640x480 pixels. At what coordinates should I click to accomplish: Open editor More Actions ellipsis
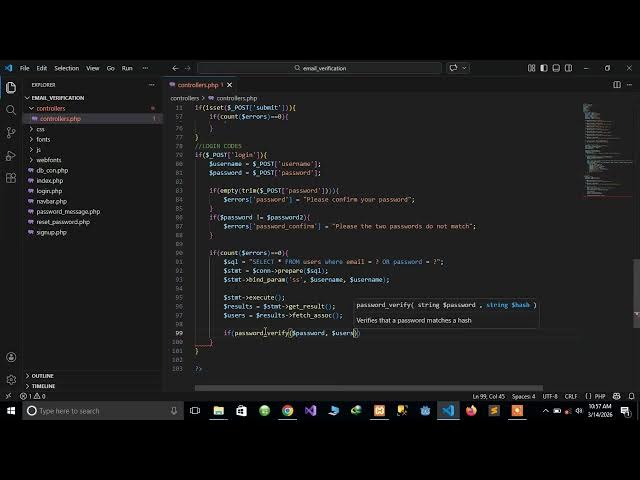pyautogui.click(x=629, y=84)
